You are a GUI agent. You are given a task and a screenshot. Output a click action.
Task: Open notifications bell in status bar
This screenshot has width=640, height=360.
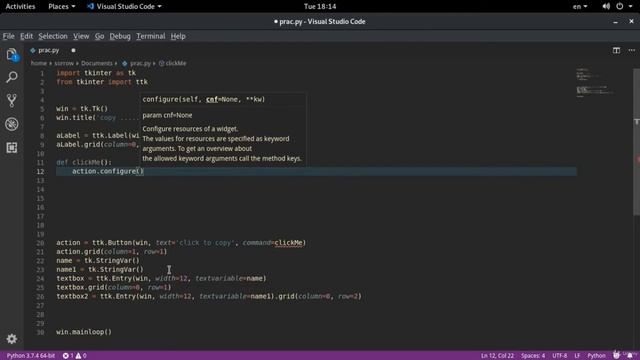[x=630, y=356]
